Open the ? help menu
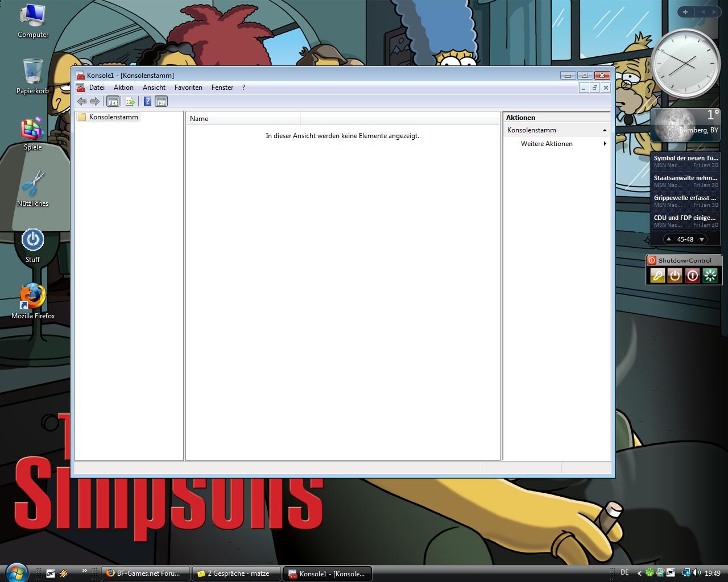This screenshot has width=728, height=582. coord(243,88)
